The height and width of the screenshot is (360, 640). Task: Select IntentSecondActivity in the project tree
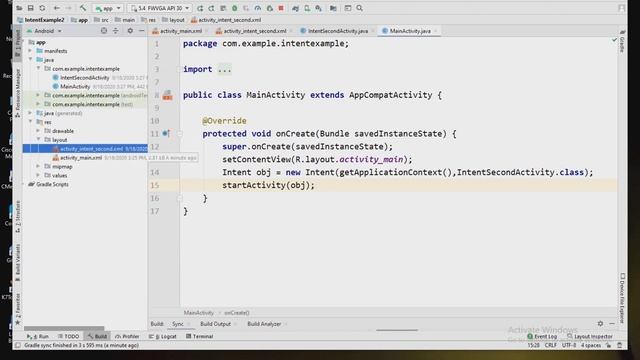(x=84, y=78)
